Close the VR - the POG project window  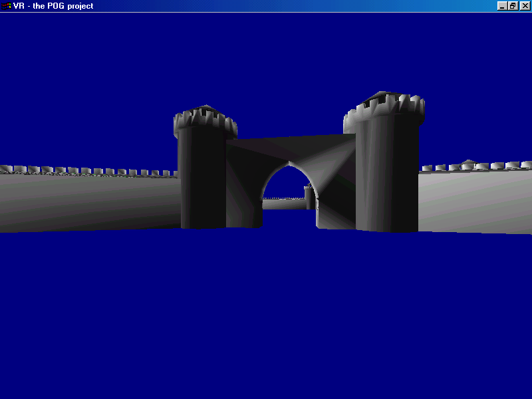coord(525,6)
